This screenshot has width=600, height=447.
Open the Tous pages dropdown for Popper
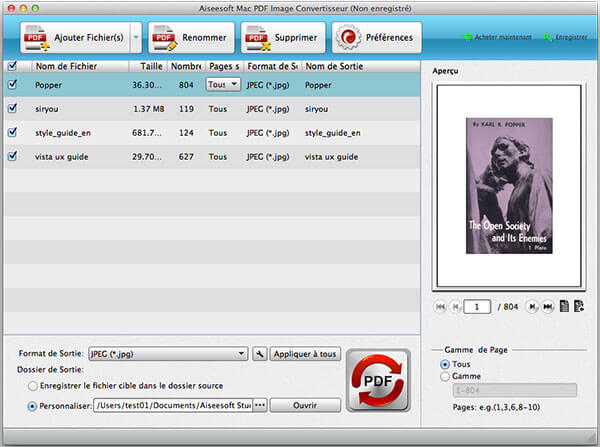click(x=223, y=85)
